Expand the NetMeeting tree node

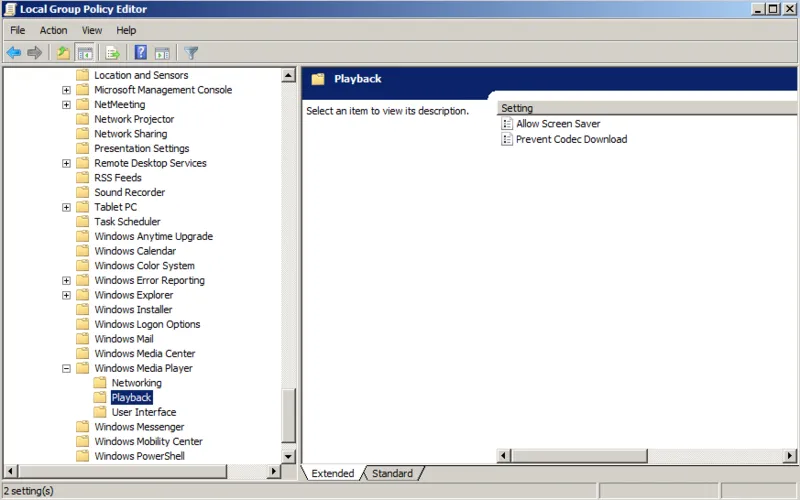point(66,105)
